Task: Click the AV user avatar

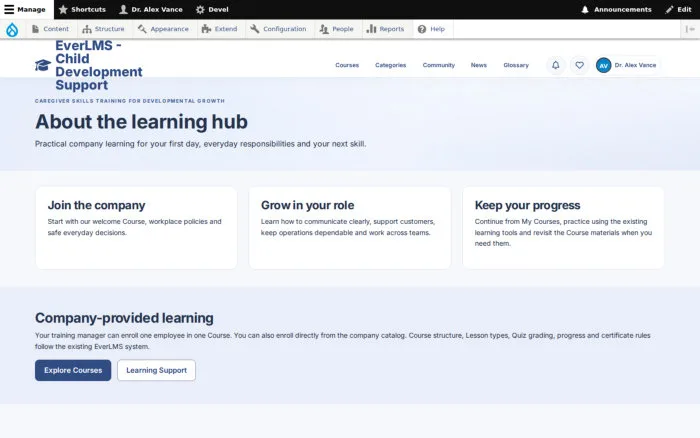Action: [604, 65]
